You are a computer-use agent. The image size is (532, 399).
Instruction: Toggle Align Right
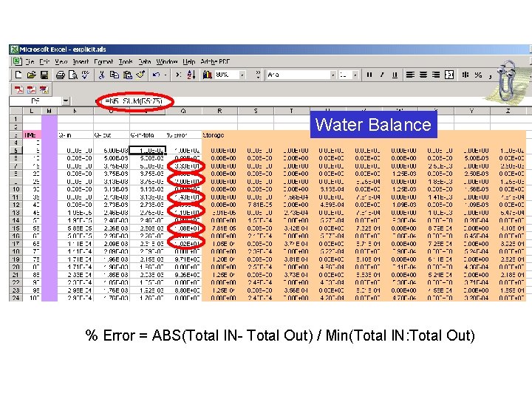coord(436,75)
